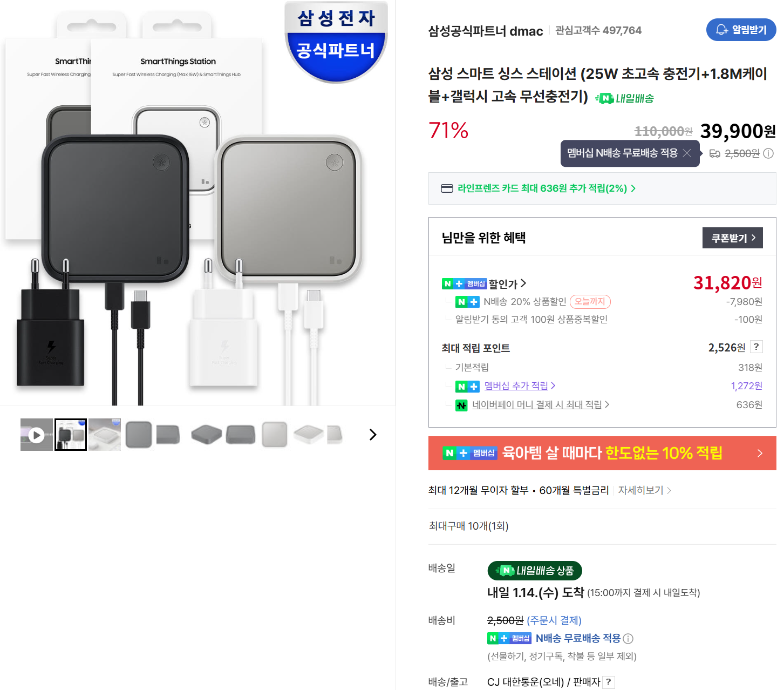Select the white charger pad thumbnail
784x690 pixels.
(x=105, y=435)
